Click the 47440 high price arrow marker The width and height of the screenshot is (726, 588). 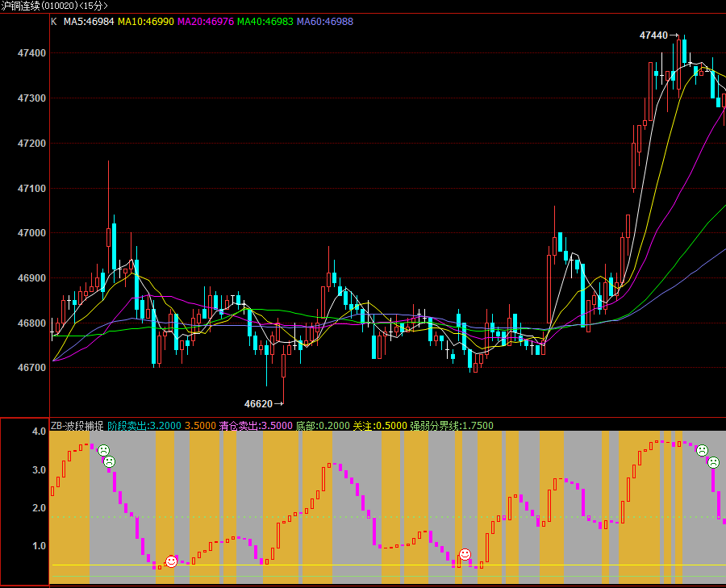coord(658,35)
